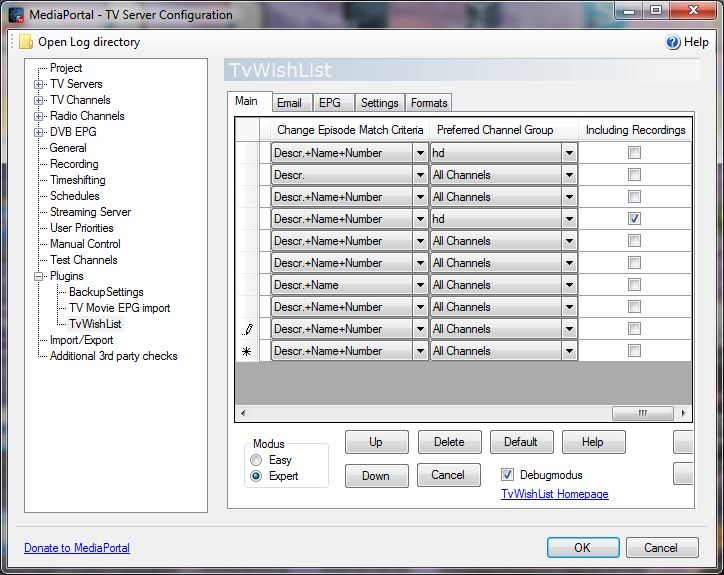Screen dimensions: 724x575
Task: Select the Expert modus radio button
Action: tap(256, 476)
